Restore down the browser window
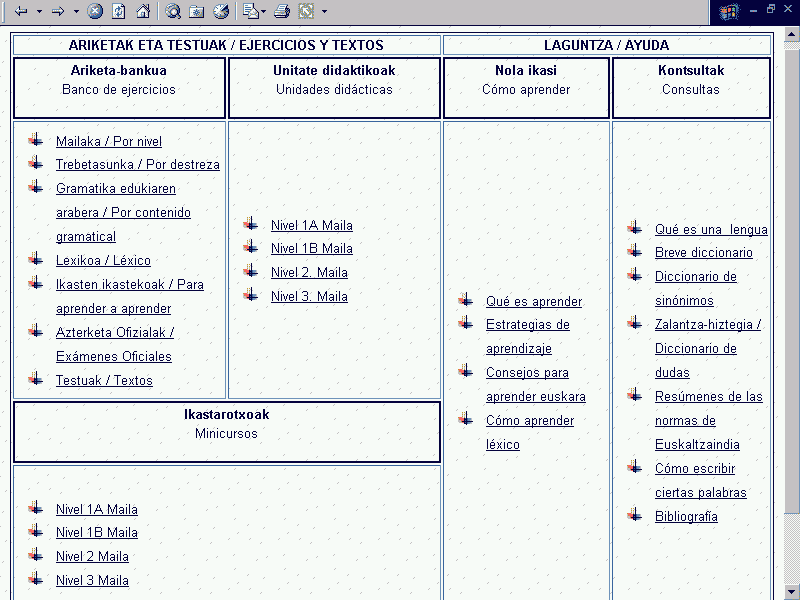The height and width of the screenshot is (600, 800). coord(770,10)
